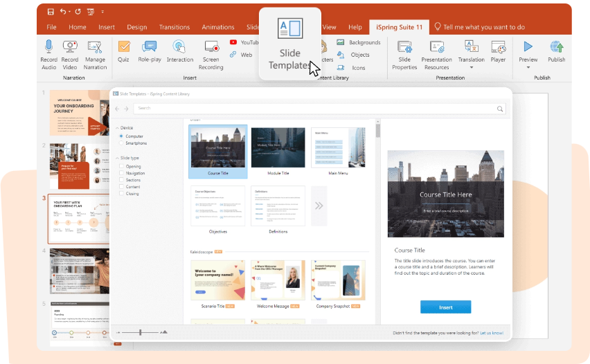Switch to the Insert tab
590x364 pixels.
point(107,27)
